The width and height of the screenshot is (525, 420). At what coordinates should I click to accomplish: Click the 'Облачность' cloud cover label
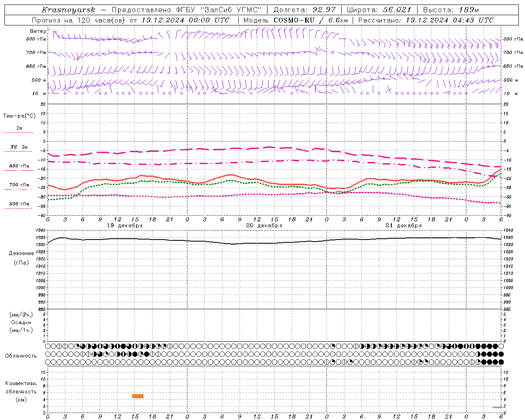[x=21, y=356]
